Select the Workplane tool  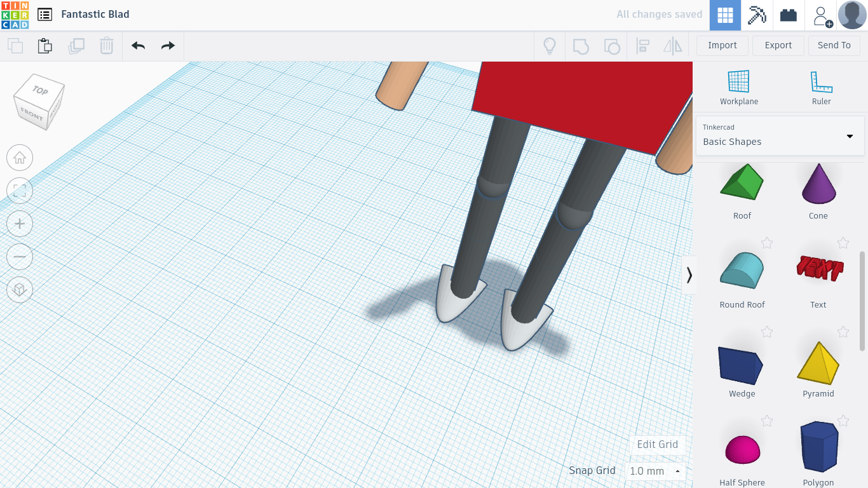click(739, 87)
